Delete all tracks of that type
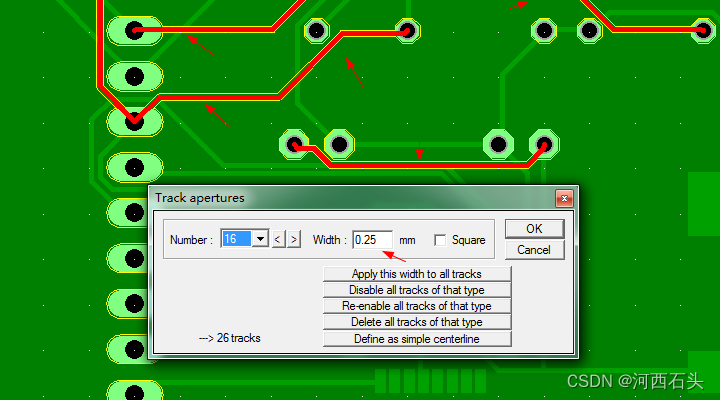This screenshot has height=400, width=720. (416, 322)
